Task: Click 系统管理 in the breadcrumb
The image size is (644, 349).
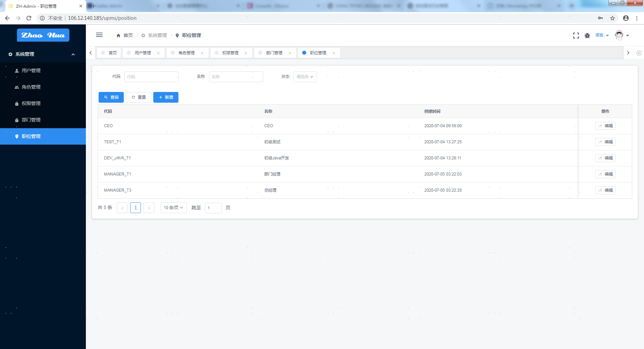Action: pos(154,36)
